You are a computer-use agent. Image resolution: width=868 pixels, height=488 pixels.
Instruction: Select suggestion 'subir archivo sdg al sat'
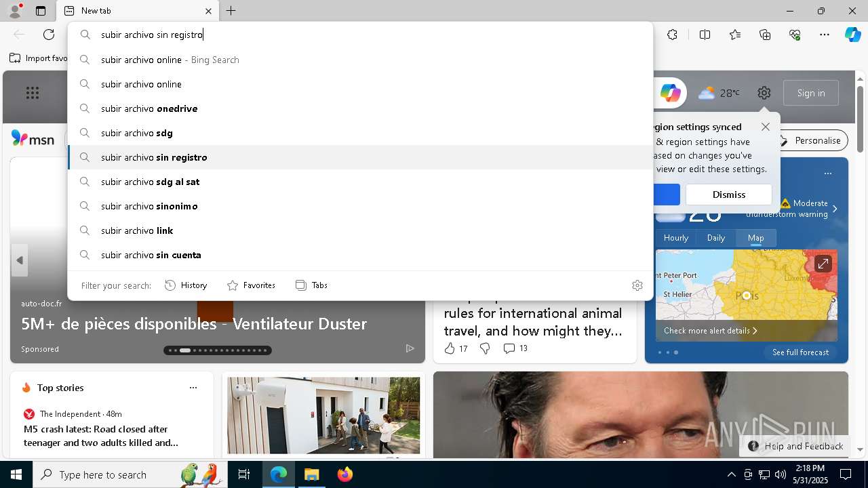(360, 182)
